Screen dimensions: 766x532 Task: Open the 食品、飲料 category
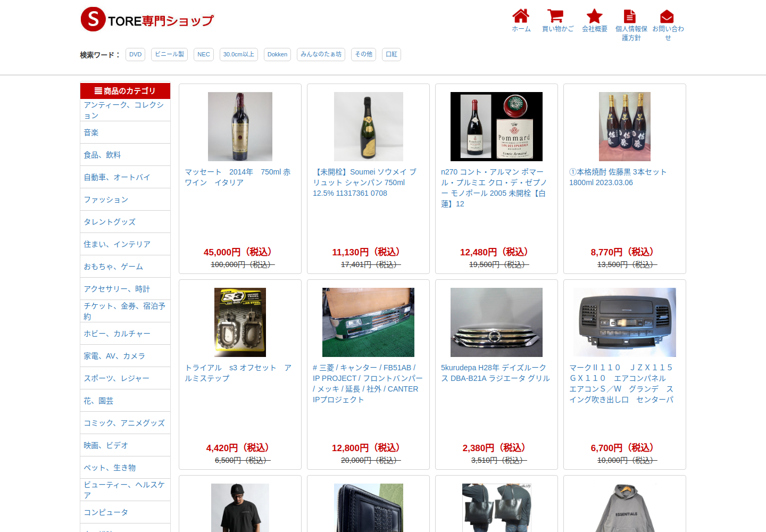125,155
